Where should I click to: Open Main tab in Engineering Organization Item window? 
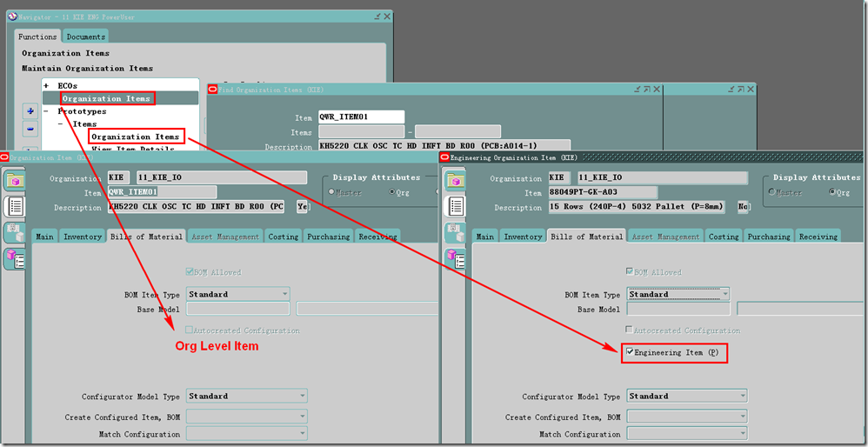point(485,237)
